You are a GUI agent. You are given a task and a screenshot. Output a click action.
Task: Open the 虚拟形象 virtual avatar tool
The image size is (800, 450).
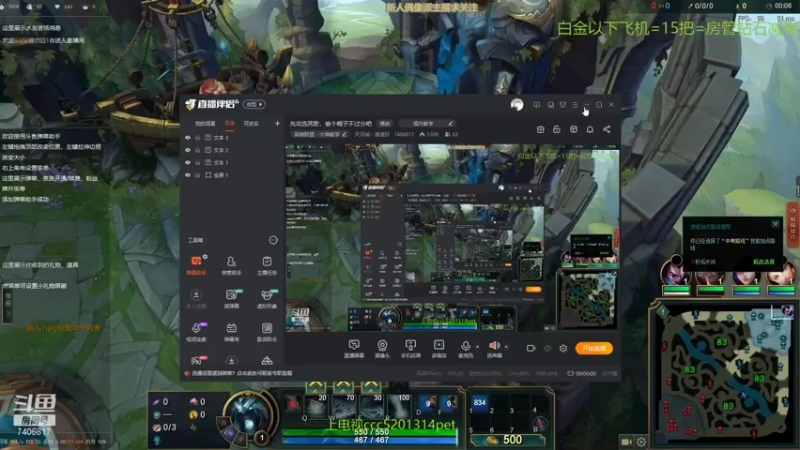(x=266, y=299)
